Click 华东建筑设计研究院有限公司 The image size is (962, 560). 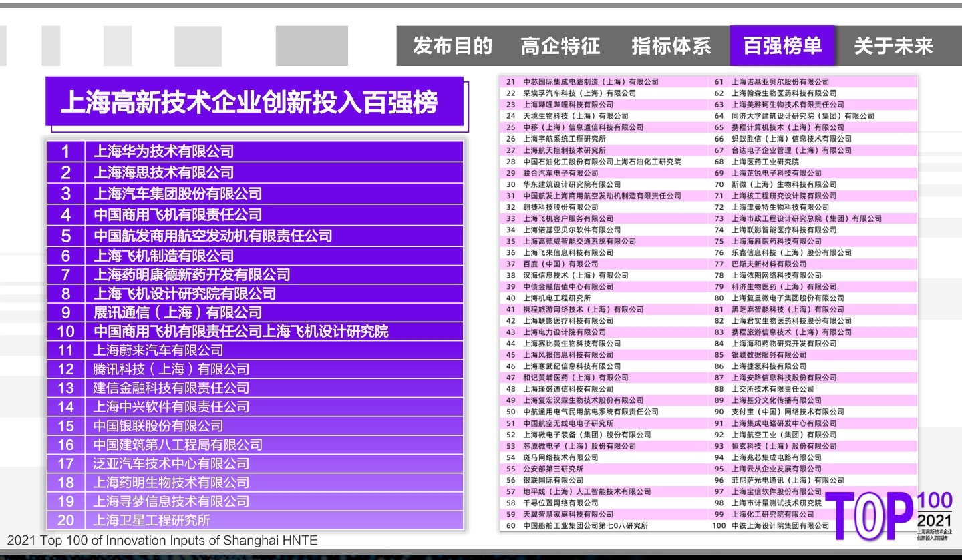[x=572, y=184]
